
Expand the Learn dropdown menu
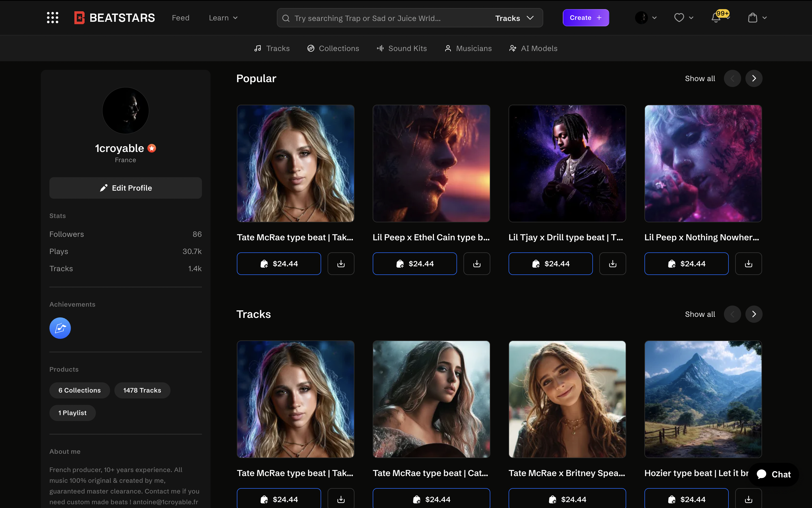click(x=223, y=18)
